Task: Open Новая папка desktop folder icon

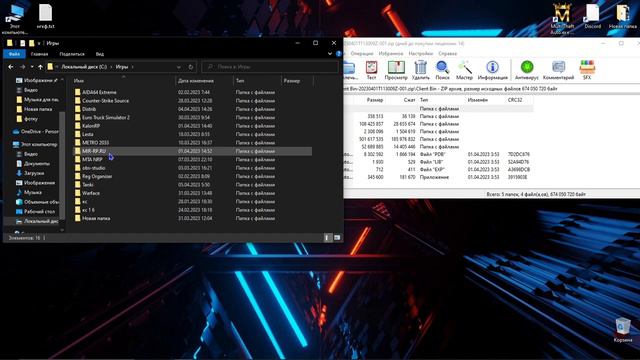Action: [x=622, y=16]
